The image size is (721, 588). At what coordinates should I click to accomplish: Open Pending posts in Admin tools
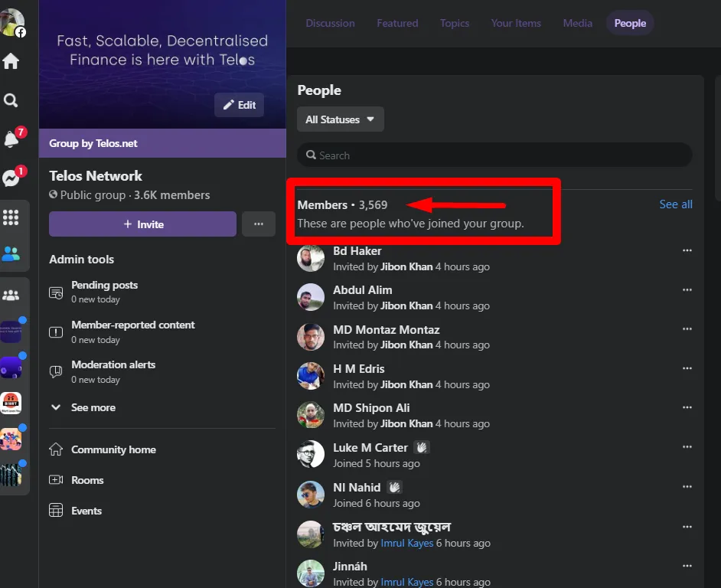pyautogui.click(x=161, y=292)
